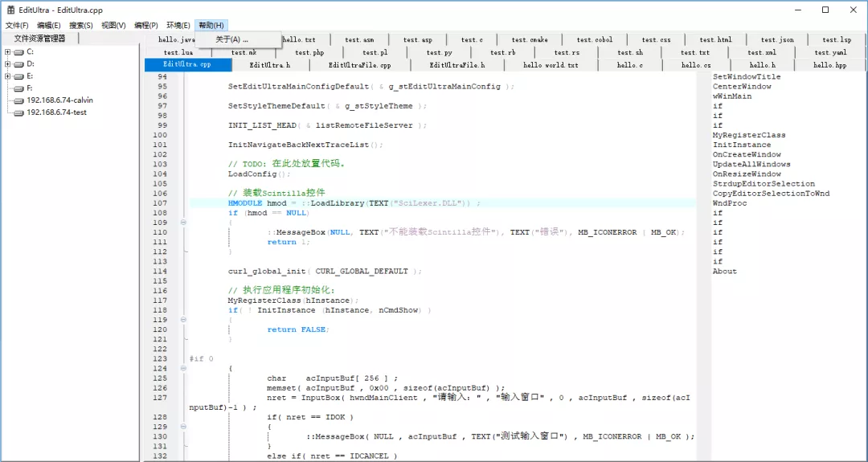Click the 192.168.6.74-calvin server icon
This screenshot has height=462, width=868.
point(19,100)
